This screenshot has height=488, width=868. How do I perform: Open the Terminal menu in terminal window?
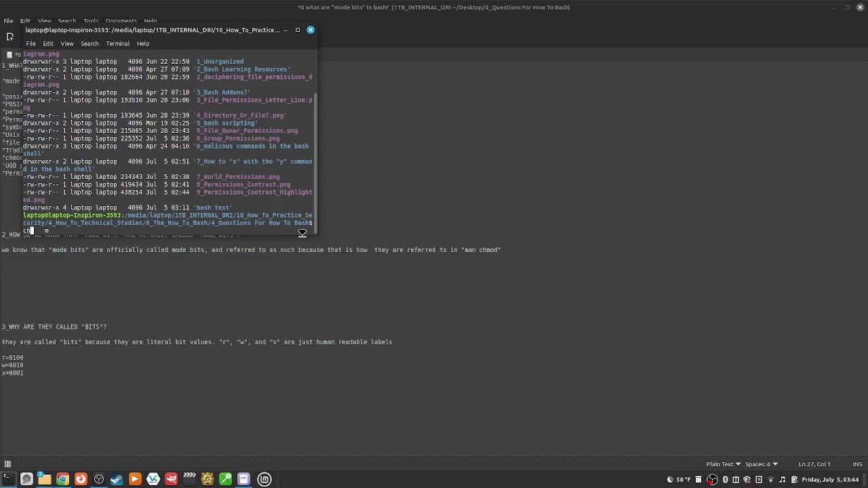tap(117, 43)
